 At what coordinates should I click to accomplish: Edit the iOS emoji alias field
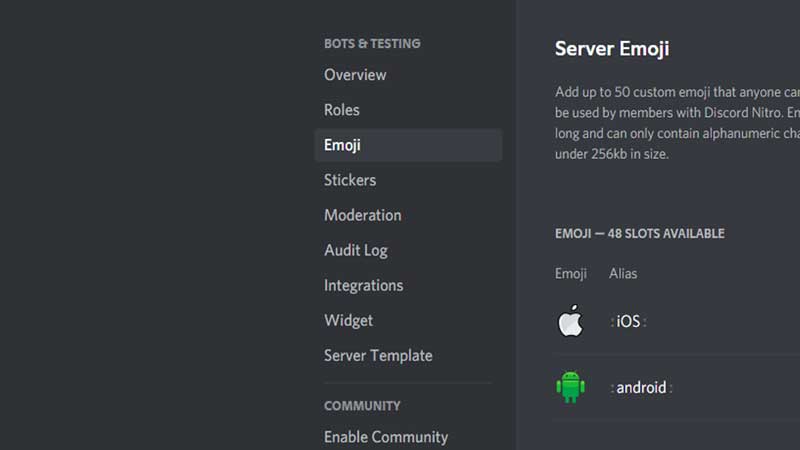pyautogui.click(x=628, y=322)
